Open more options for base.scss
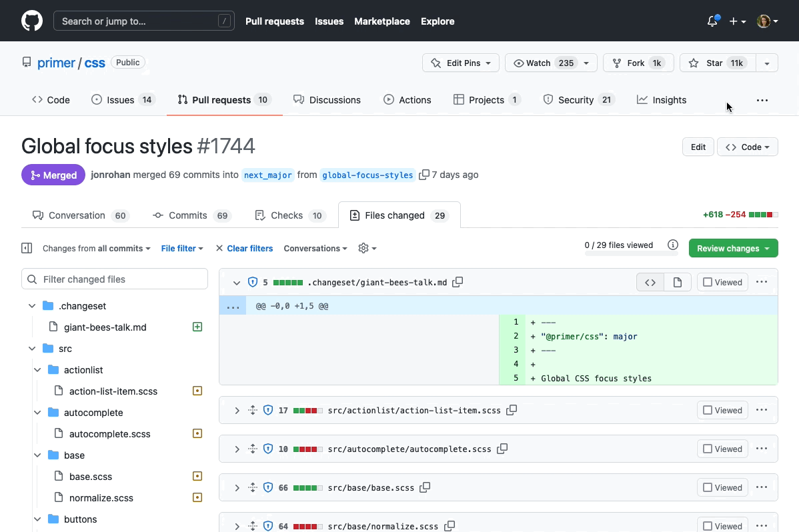The height and width of the screenshot is (532, 799). (761, 487)
